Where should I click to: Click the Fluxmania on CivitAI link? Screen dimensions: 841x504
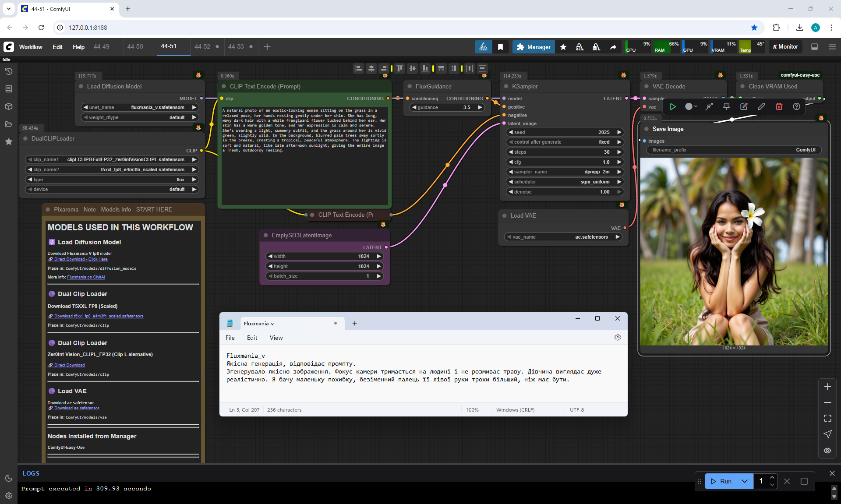click(x=86, y=277)
